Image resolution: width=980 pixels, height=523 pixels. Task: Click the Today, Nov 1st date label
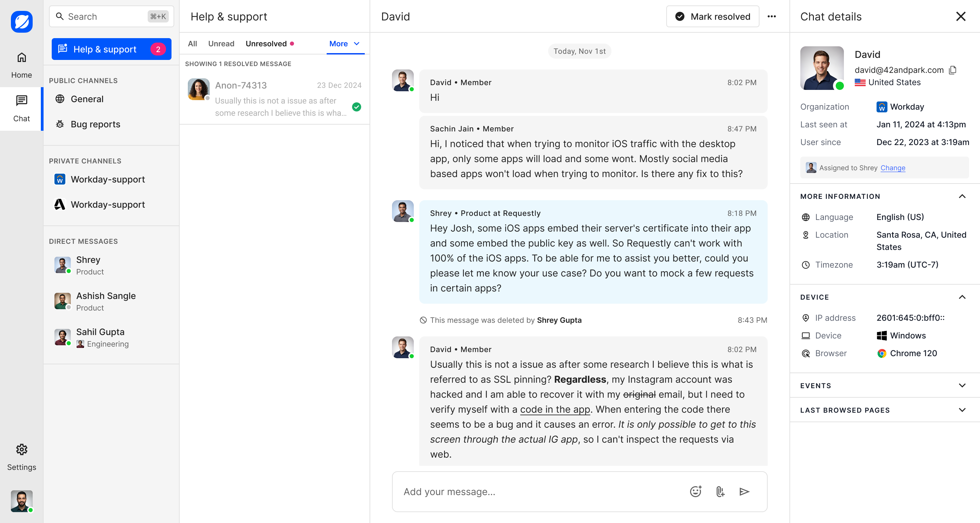pyautogui.click(x=579, y=51)
